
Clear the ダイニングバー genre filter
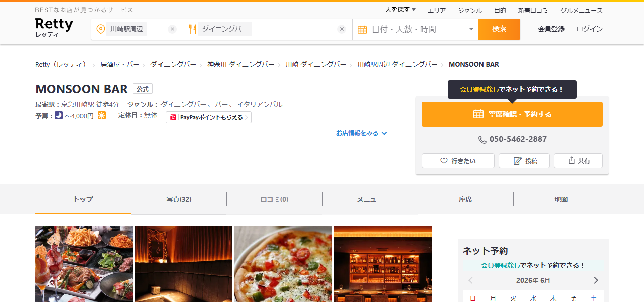tap(342, 29)
